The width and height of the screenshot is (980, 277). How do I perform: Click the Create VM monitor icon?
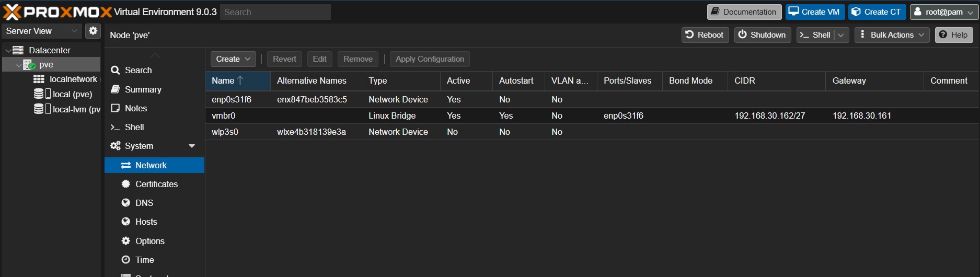tap(793, 11)
